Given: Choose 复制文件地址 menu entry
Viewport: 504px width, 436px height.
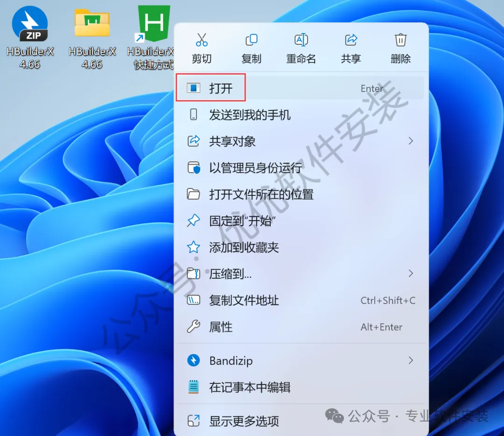Looking at the screenshot, I should click(x=300, y=300).
